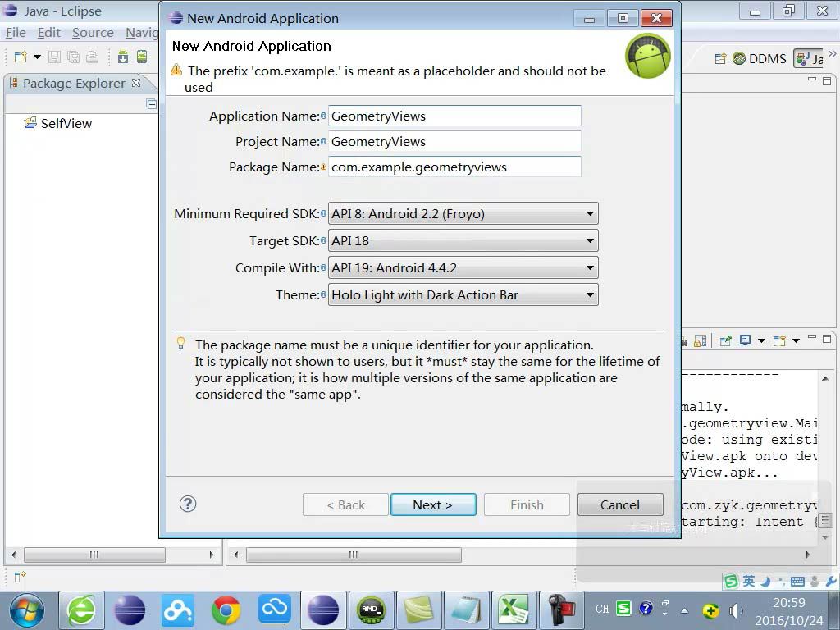
Task: Click the console vertical scrollbar up arrow
Action: pyautogui.click(x=825, y=378)
